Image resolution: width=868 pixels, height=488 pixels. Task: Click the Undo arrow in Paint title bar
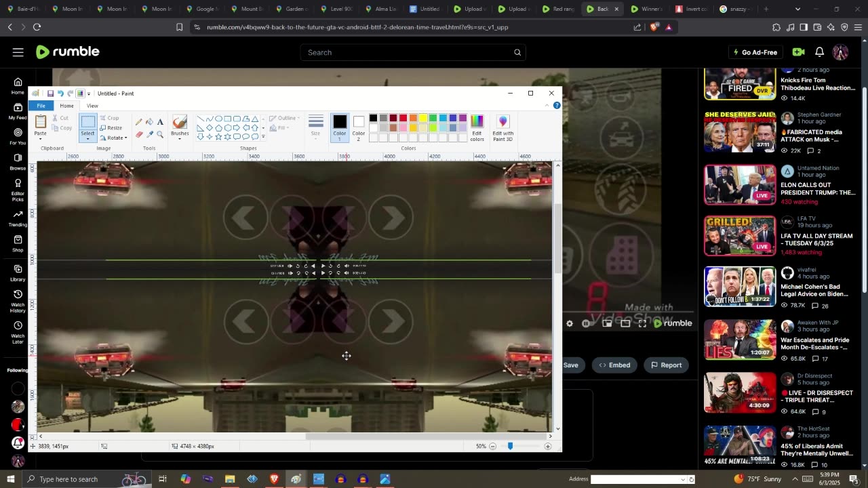tap(60, 94)
